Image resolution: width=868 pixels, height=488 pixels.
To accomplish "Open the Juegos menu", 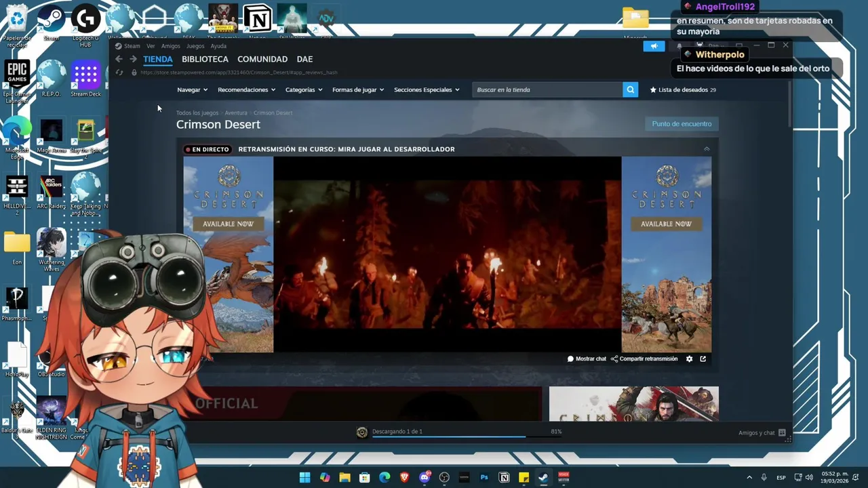I will [195, 46].
